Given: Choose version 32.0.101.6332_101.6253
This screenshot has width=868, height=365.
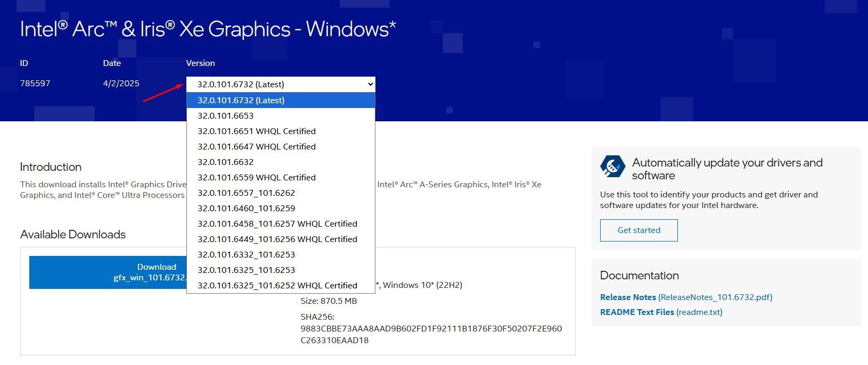Looking at the screenshot, I should [x=281, y=254].
